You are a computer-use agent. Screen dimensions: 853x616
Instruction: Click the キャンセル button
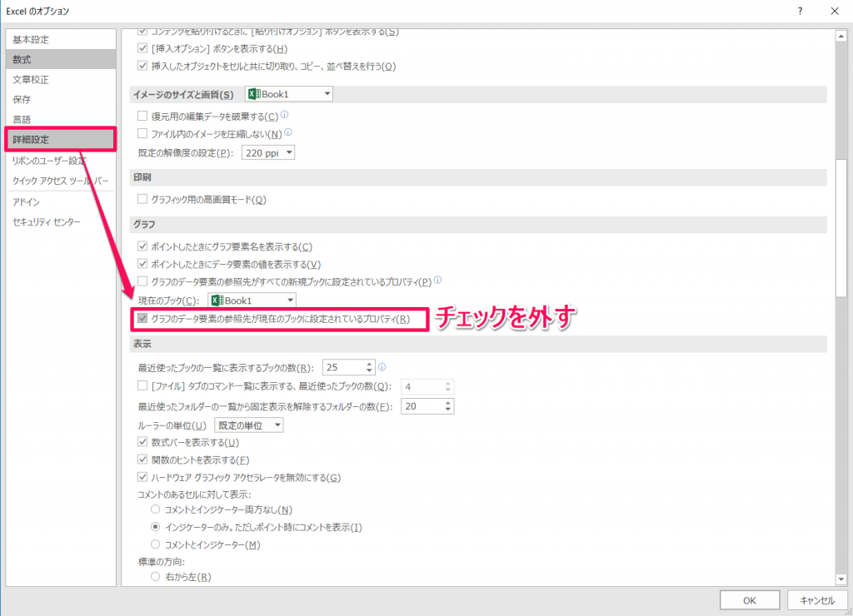[x=816, y=599]
